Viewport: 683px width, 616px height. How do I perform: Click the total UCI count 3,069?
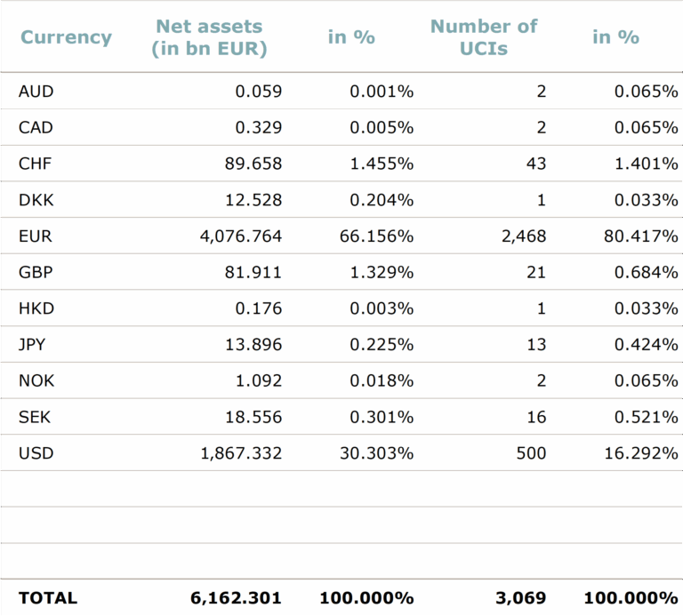522,598
